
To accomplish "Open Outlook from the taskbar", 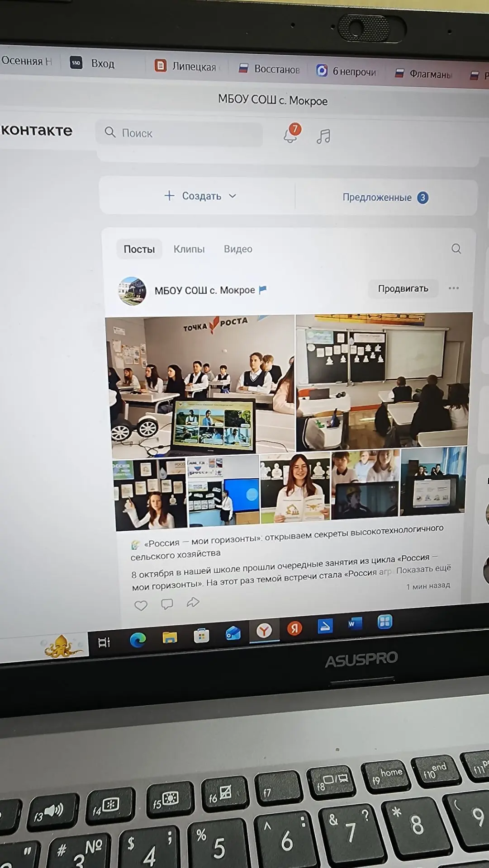I will 233,633.
